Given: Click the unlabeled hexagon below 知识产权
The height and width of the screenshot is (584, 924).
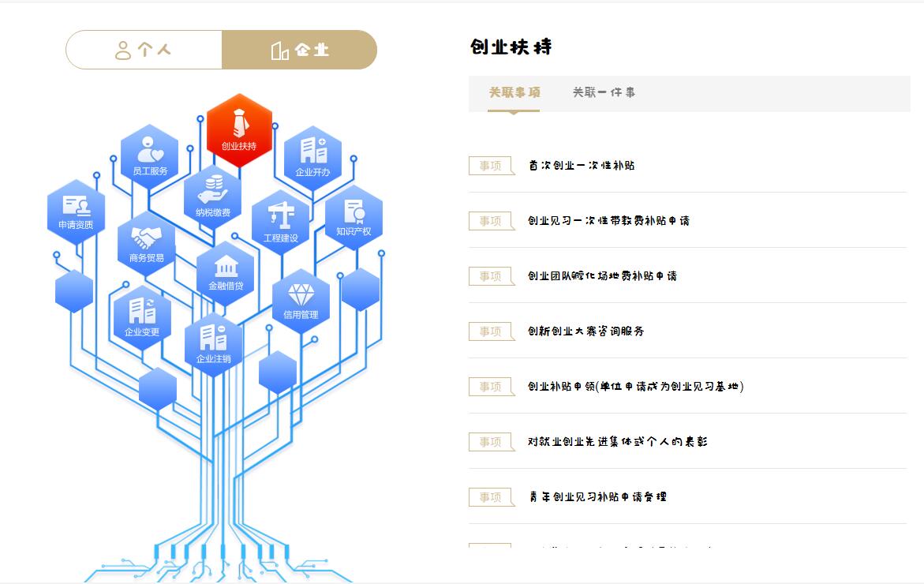Looking at the screenshot, I should (x=361, y=290).
